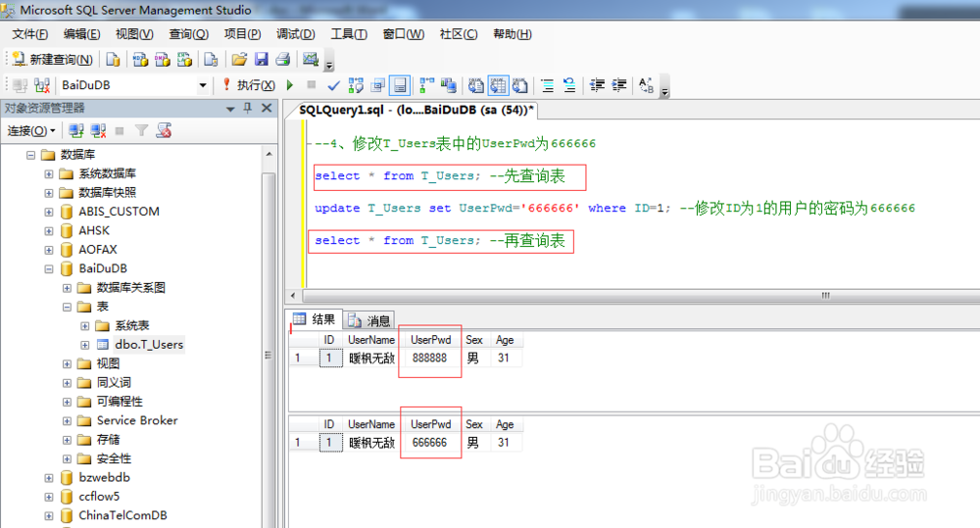Click the Comment Out Selected Lines icon

(547, 85)
